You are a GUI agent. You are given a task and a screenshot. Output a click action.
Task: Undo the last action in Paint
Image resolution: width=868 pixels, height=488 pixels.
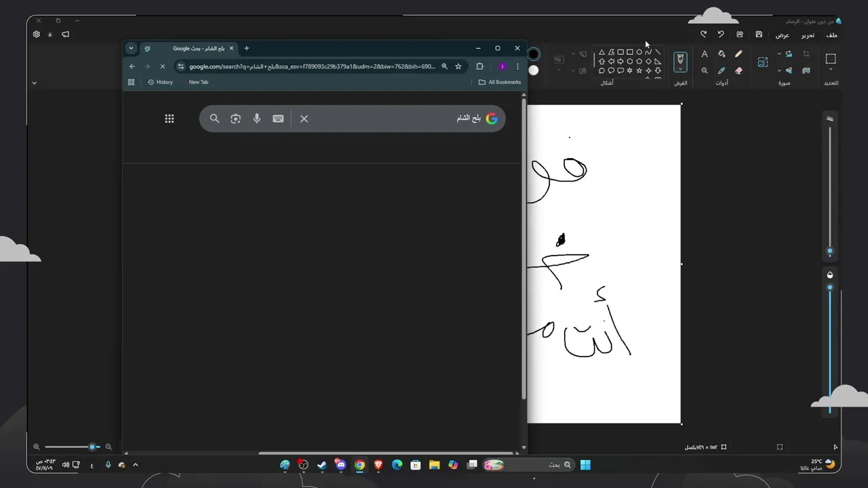(x=721, y=35)
